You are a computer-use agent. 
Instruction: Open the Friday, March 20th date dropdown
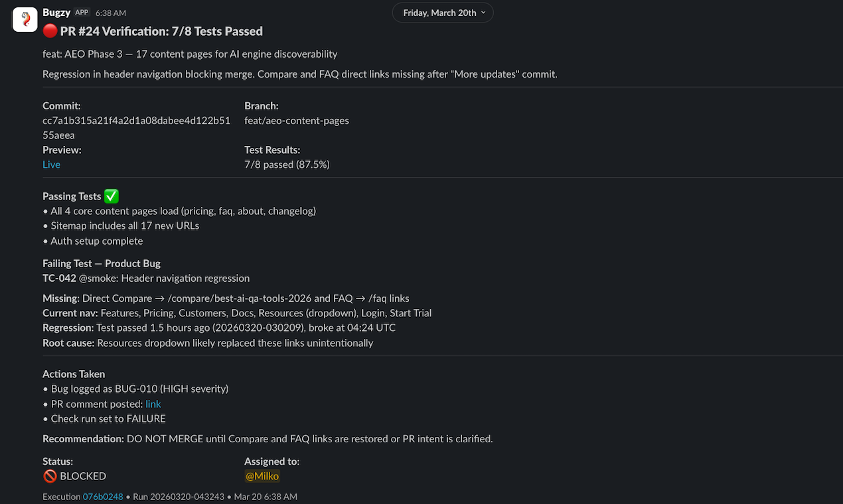coord(443,13)
